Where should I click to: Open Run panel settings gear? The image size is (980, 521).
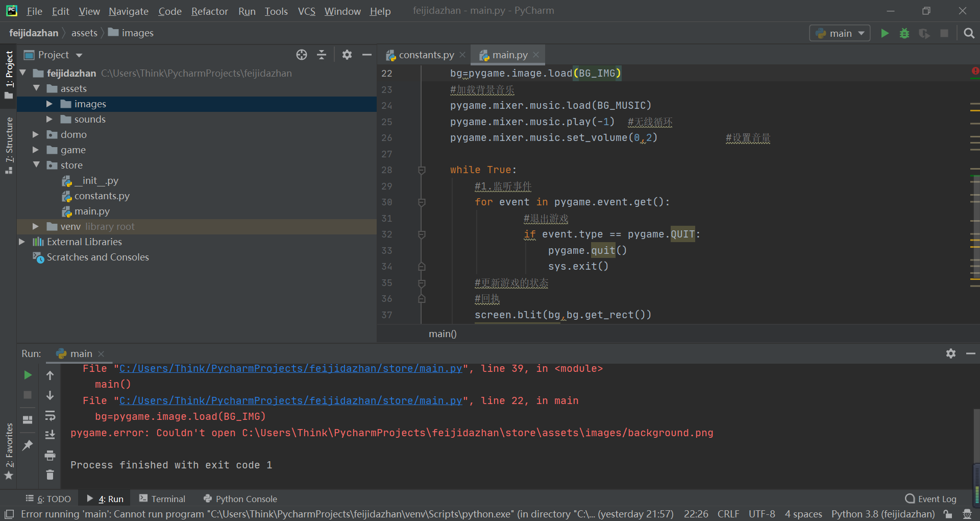point(950,353)
